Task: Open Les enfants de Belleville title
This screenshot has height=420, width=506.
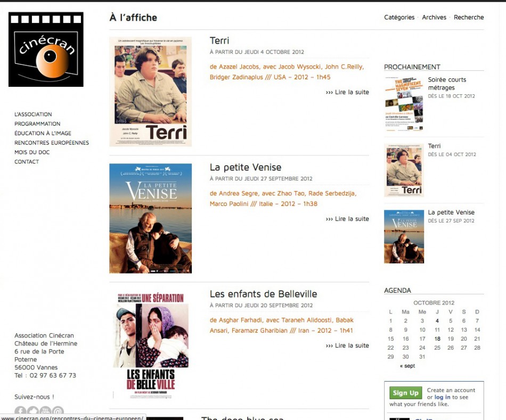Action: (263, 294)
